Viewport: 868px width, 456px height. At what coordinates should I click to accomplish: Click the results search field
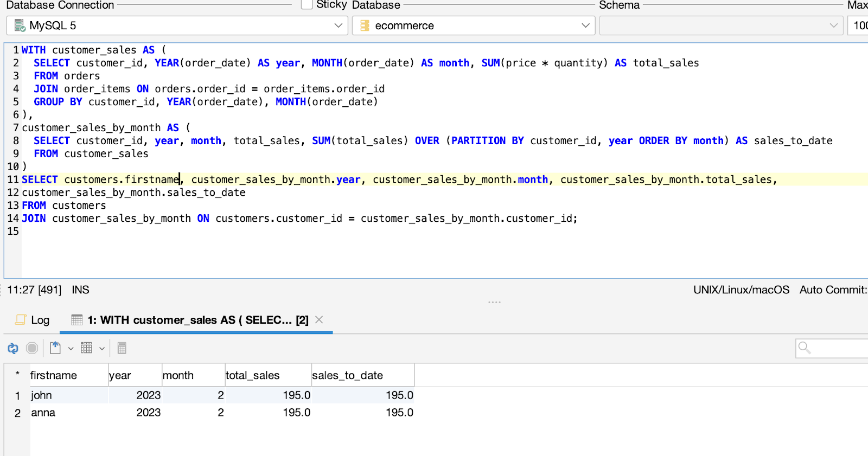click(832, 348)
